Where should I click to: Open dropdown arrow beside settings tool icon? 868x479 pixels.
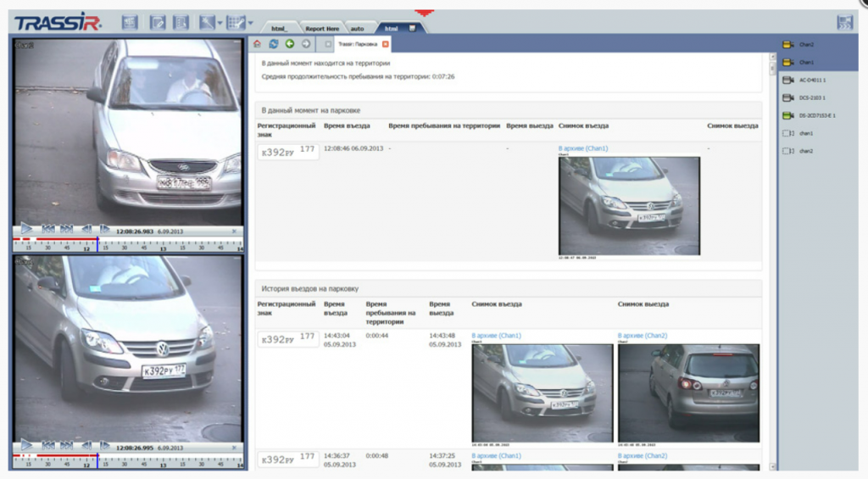(x=220, y=23)
